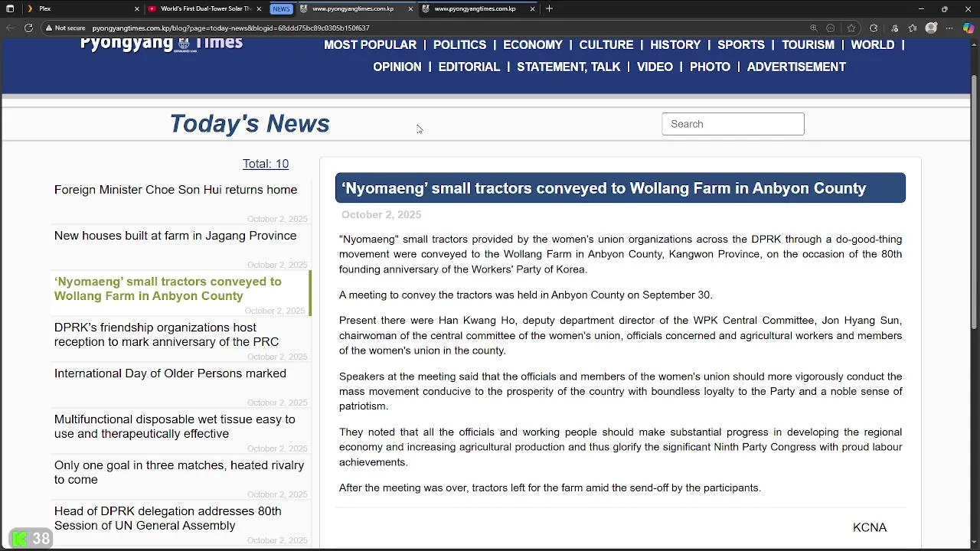Open MOST POPULAR section
Screen dimensions: 980x551
point(371,45)
